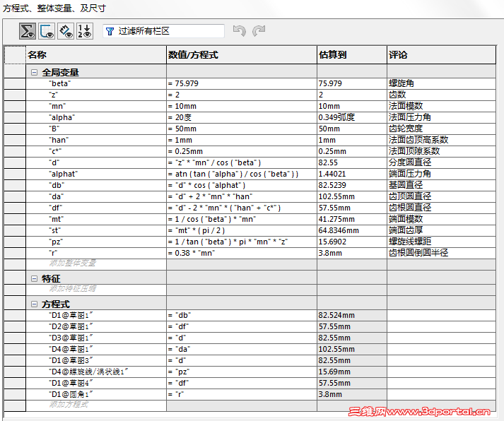
Task: Select the "alpha" variable name cell
Action: 96,117
